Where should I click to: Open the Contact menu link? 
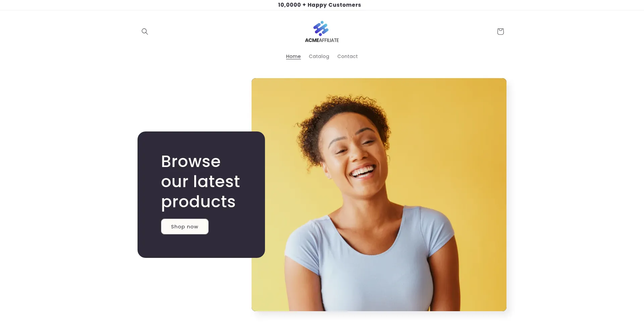(x=347, y=56)
